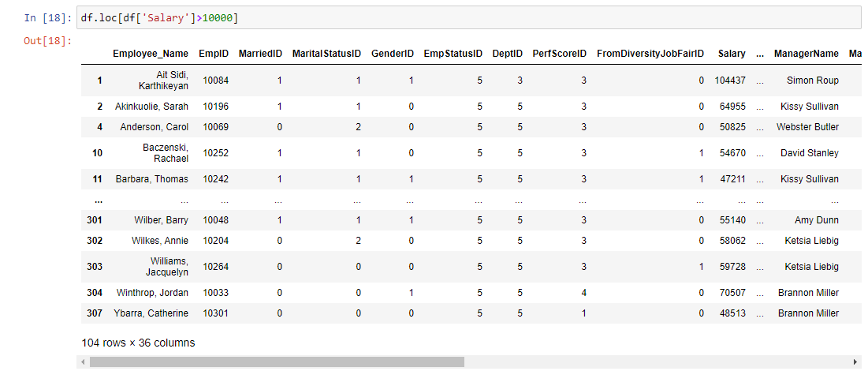Click EmpID value 10264
This screenshot has height=371, width=868.
click(216, 267)
